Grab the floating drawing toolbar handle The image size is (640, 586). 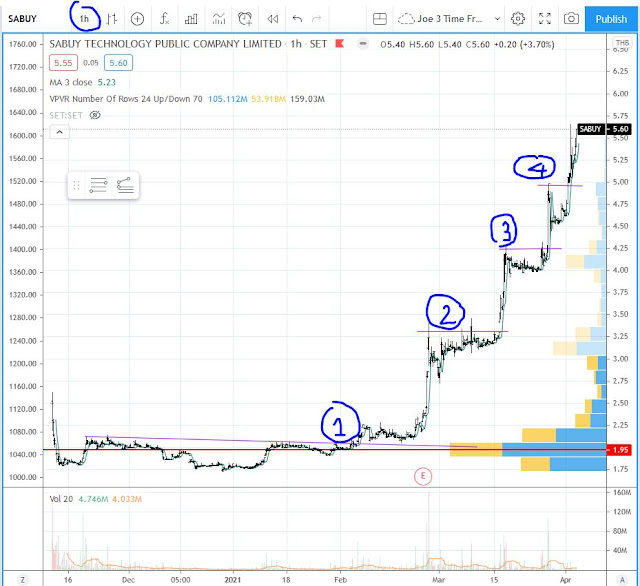tap(76, 185)
